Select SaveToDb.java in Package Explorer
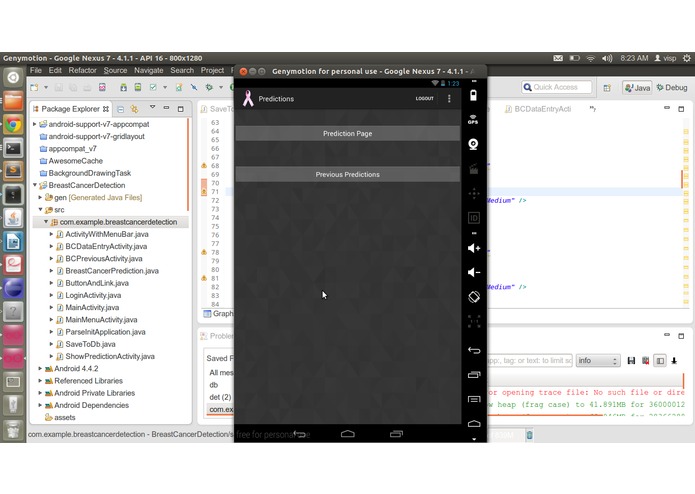Image resolution: width=695 pixels, height=494 pixels. point(90,344)
